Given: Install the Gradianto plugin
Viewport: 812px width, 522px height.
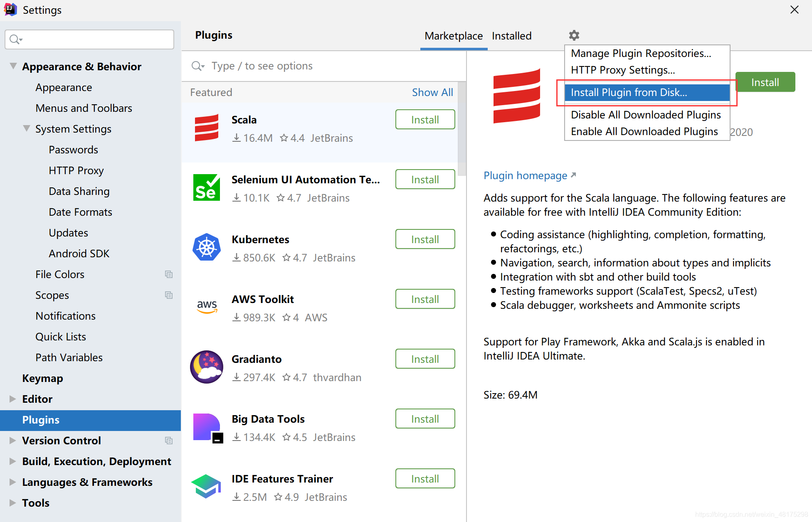Looking at the screenshot, I should (x=425, y=359).
